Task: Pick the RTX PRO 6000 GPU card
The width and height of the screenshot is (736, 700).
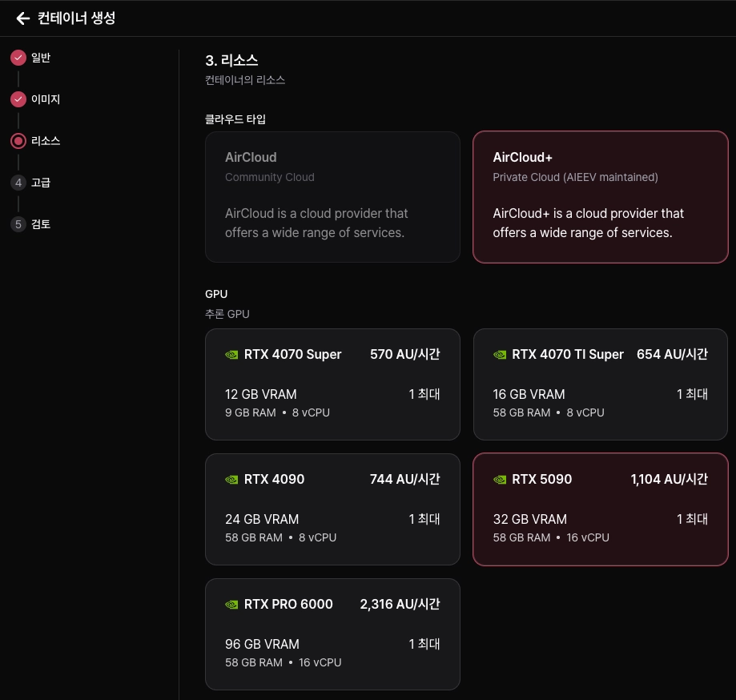Action: click(x=332, y=634)
